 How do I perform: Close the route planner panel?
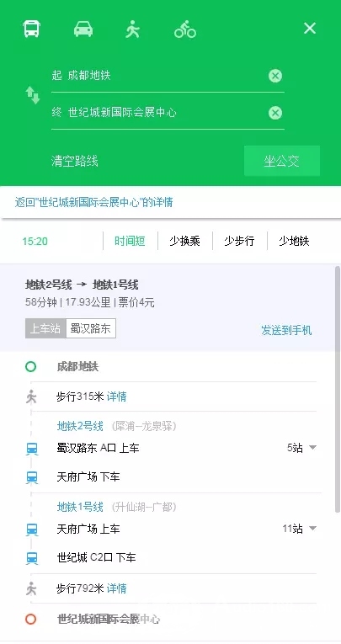309,29
